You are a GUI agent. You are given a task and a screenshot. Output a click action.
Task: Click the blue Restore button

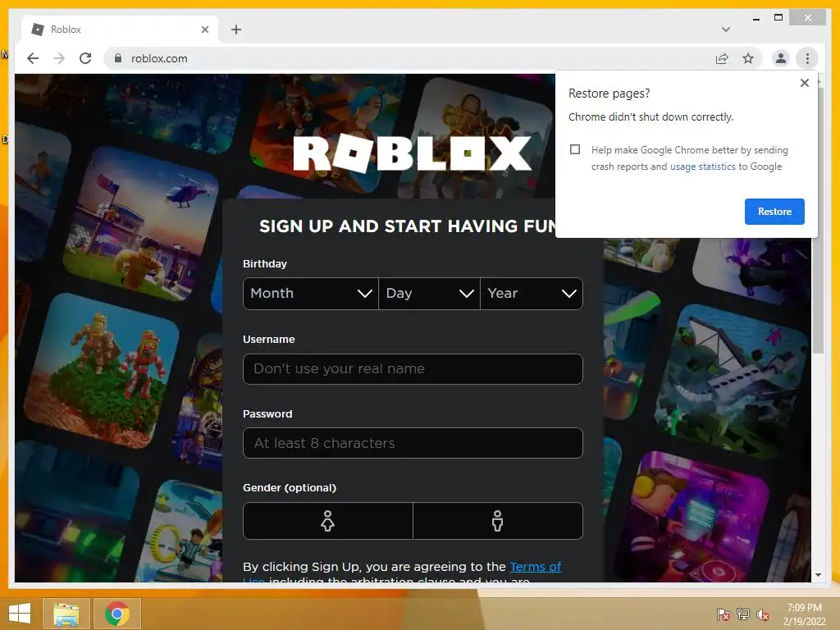pyautogui.click(x=774, y=212)
